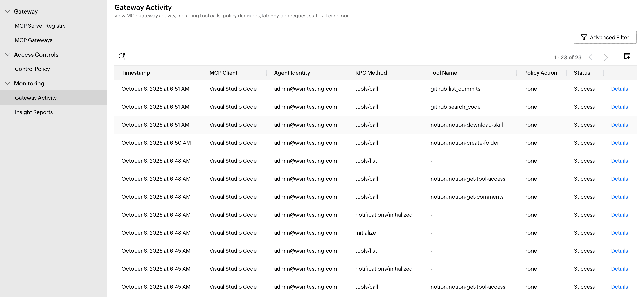Image resolution: width=644 pixels, height=297 pixels.
Task: Click the Gateway Activity page heading
Action: coord(143,7)
